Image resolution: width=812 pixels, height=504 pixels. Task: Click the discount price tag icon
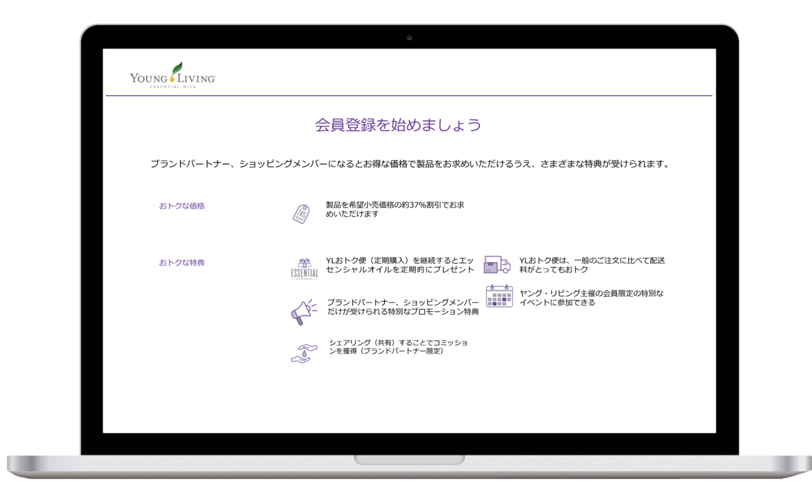(301, 213)
